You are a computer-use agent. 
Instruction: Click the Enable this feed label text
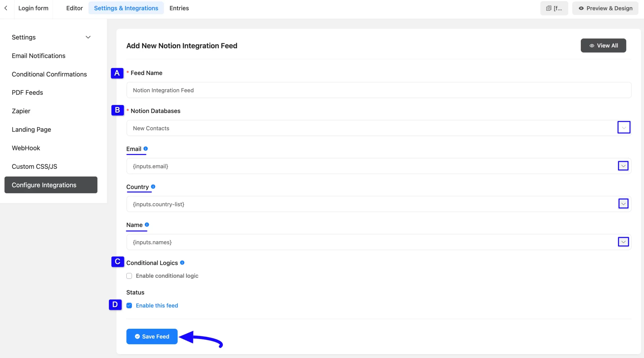(157, 305)
